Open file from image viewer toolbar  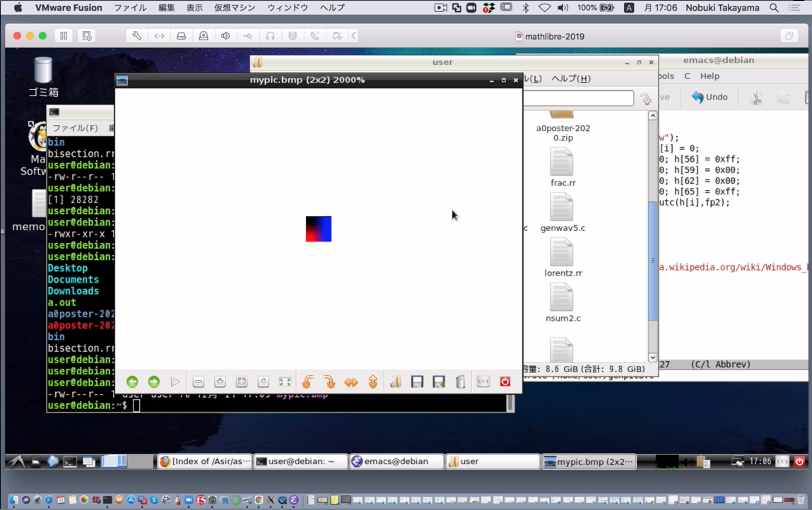(x=396, y=382)
